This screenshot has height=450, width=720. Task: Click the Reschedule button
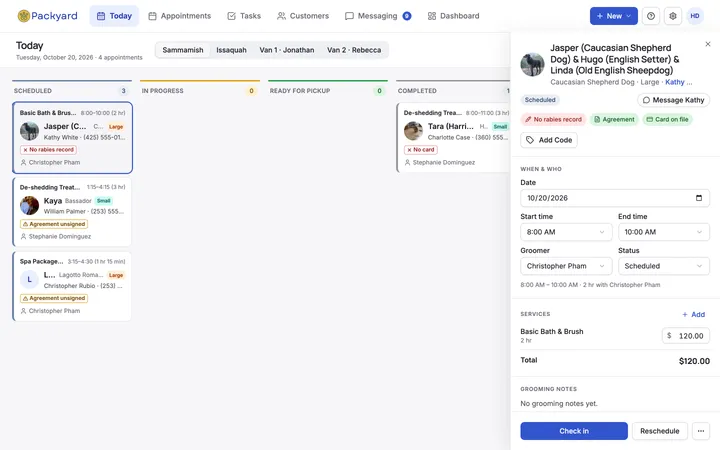(x=659, y=431)
